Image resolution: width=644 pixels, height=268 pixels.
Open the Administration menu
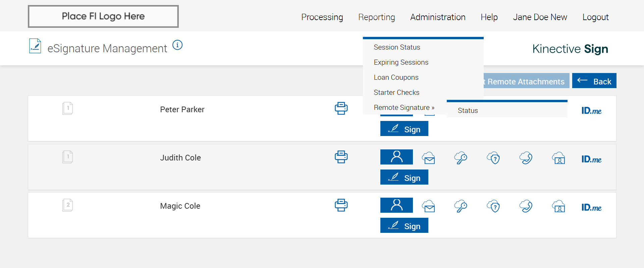pyautogui.click(x=438, y=17)
